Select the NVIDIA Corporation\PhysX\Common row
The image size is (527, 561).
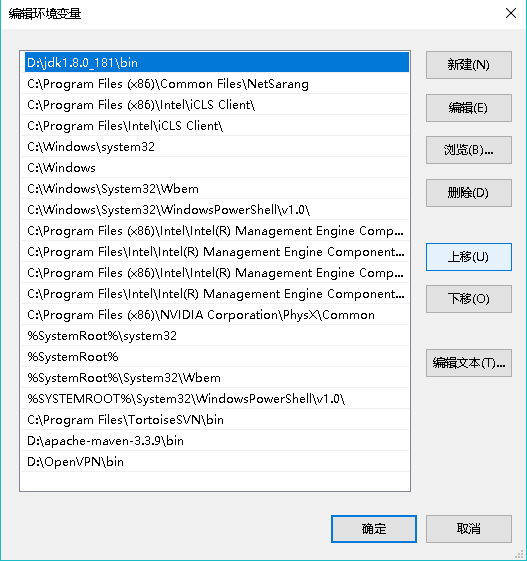[x=217, y=315]
